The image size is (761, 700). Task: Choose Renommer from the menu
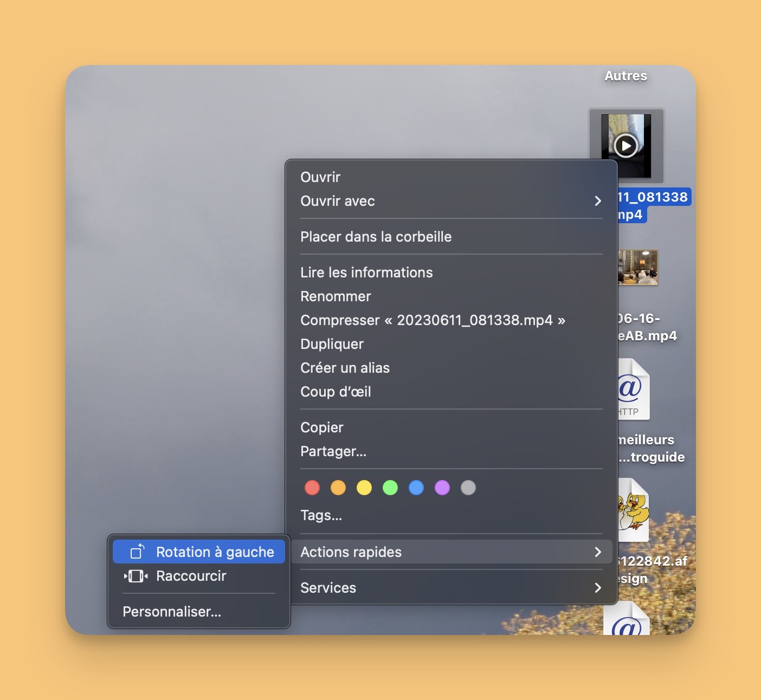451,296
